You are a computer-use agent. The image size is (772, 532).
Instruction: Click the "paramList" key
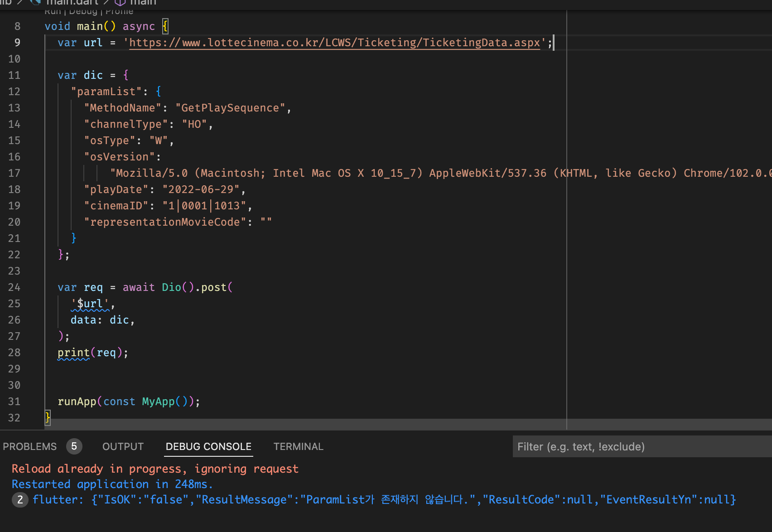pyautogui.click(x=106, y=92)
